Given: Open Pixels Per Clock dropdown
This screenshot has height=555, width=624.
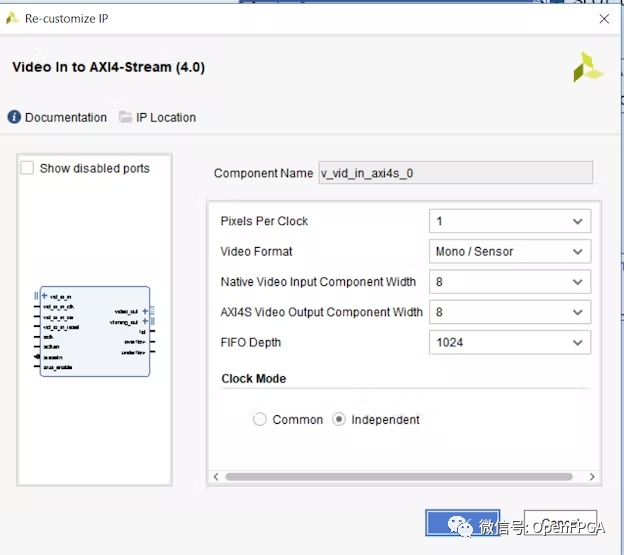Looking at the screenshot, I should 509,221.
